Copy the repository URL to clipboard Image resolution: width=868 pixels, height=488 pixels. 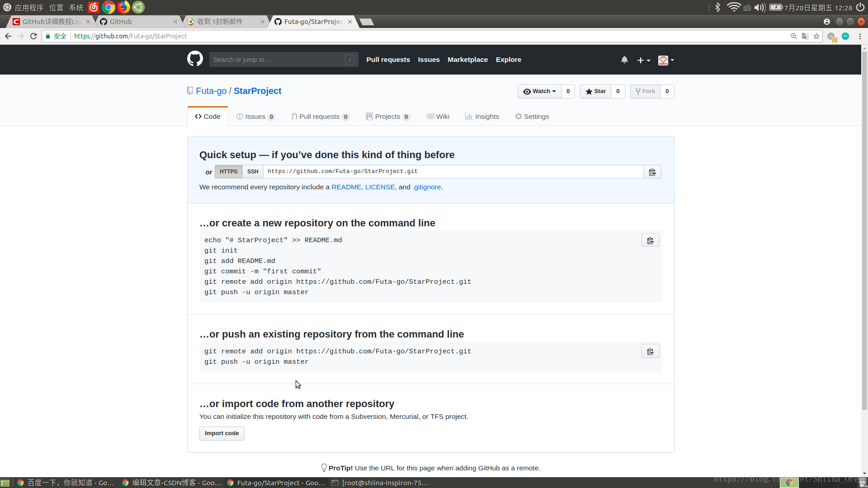[652, 172]
